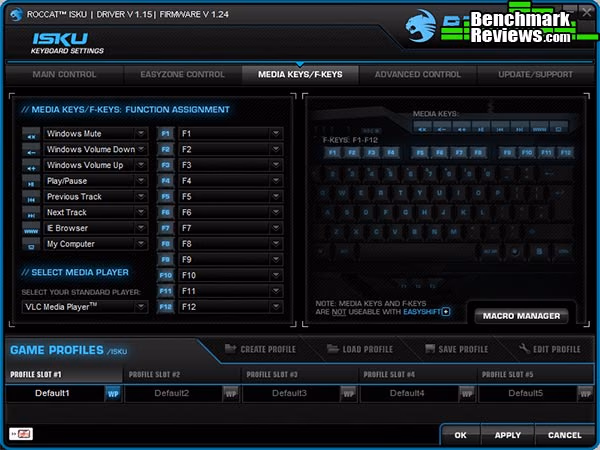Click the Load Profile button
The height and width of the screenshot is (450, 600).
coord(360,349)
